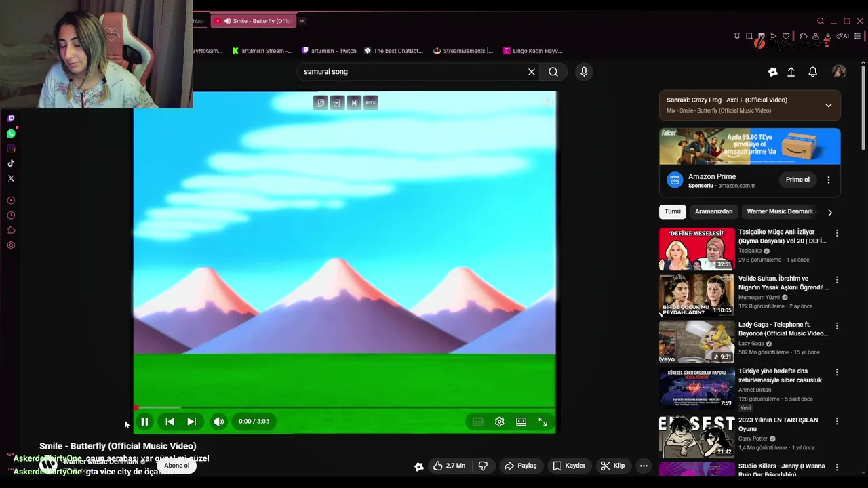Open sidebar settings gear
868x488 pixels.
pyautogui.click(x=11, y=245)
